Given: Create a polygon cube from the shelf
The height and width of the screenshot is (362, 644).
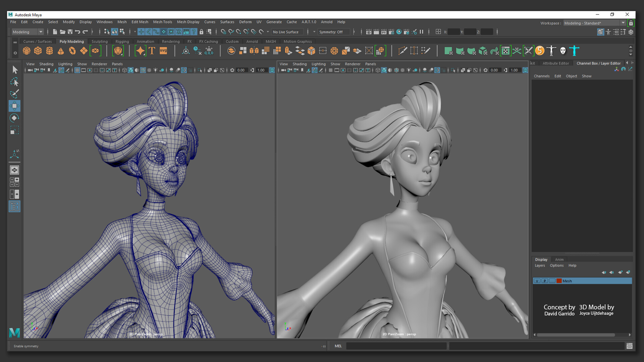Looking at the screenshot, I should coord(38,51).
